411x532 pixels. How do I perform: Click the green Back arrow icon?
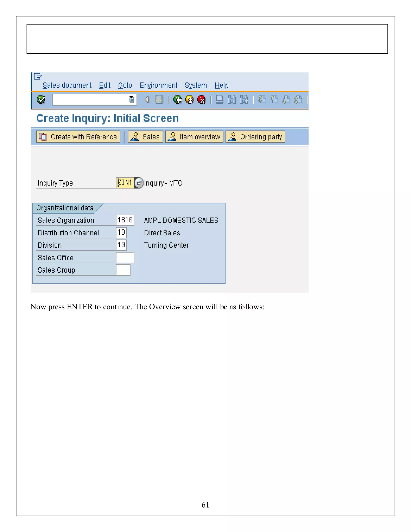point(178,99)
